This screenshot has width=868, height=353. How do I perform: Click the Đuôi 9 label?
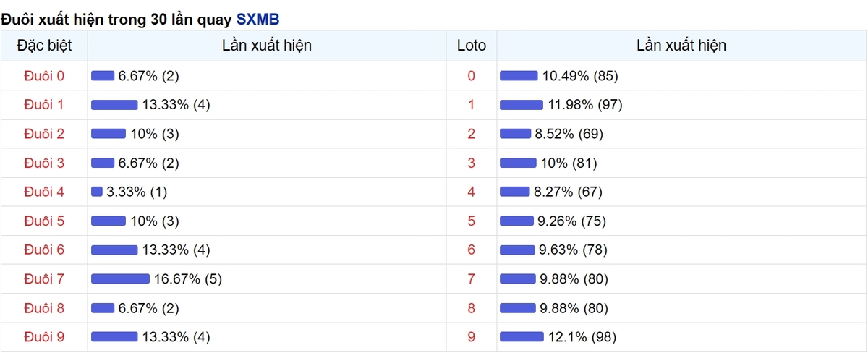click(x=44, y=336)
